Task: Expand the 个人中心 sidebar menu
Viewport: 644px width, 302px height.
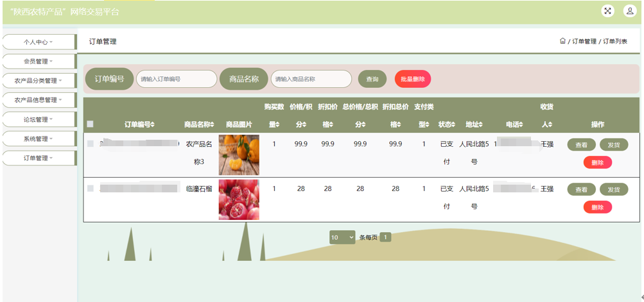Action: (x=39, y=42)
